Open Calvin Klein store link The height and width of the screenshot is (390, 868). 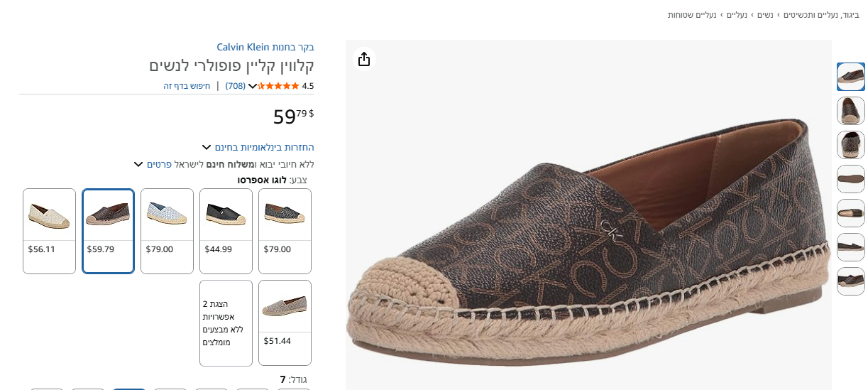[x=265, y=48]
